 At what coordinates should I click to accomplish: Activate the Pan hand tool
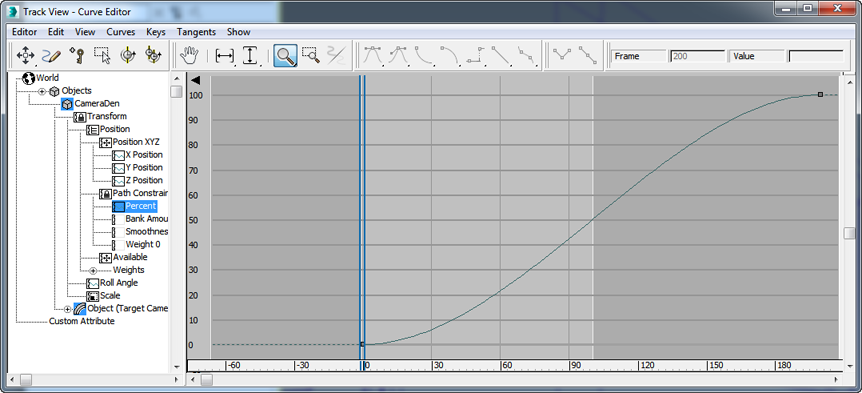(190, 55)
